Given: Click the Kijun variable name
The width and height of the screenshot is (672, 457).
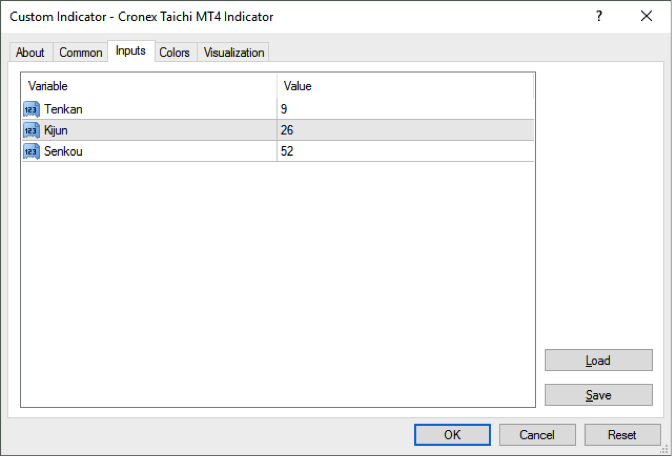Looking at the screenshot, I should [56, 130].
